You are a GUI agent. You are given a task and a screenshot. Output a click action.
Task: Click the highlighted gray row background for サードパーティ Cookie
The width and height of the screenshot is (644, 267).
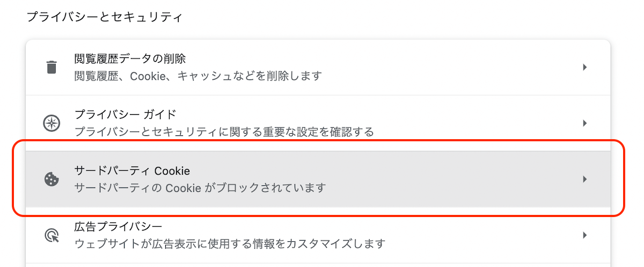pyautogui.click(x=318, y=179)
